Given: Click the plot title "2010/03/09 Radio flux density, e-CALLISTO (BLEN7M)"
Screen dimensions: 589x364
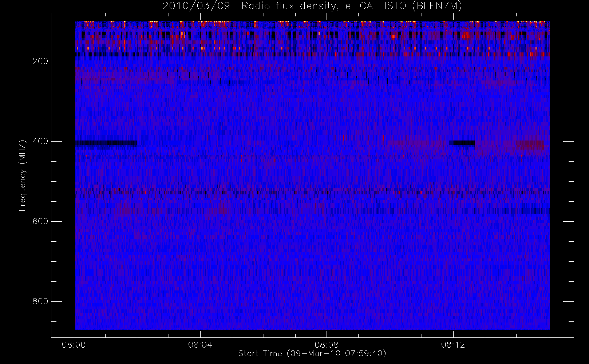Looking at the screenshot, I should pyautogui.click(x=312, y=6).
